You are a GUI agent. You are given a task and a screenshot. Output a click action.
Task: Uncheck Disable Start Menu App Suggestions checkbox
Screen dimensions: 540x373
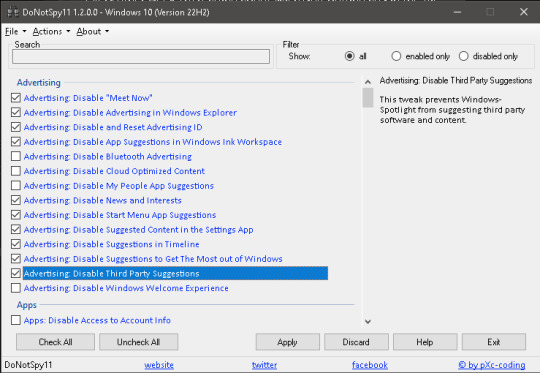pos(16,215)
